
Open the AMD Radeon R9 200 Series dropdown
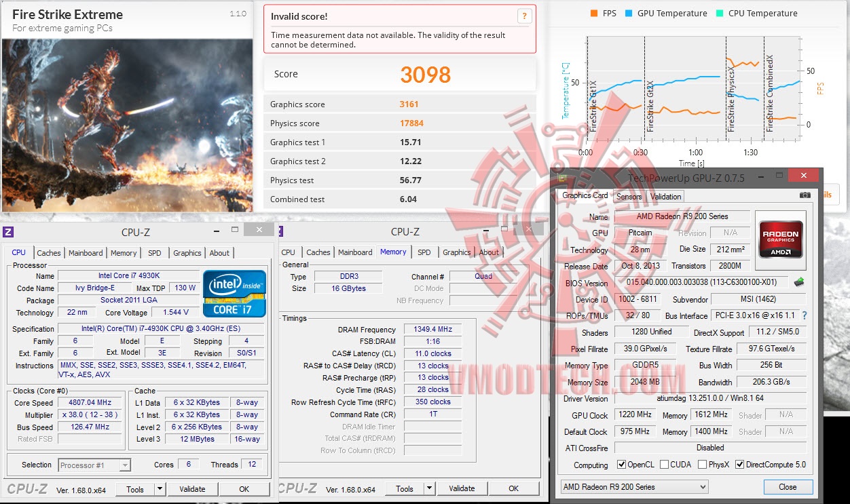(x=634, y=486)
